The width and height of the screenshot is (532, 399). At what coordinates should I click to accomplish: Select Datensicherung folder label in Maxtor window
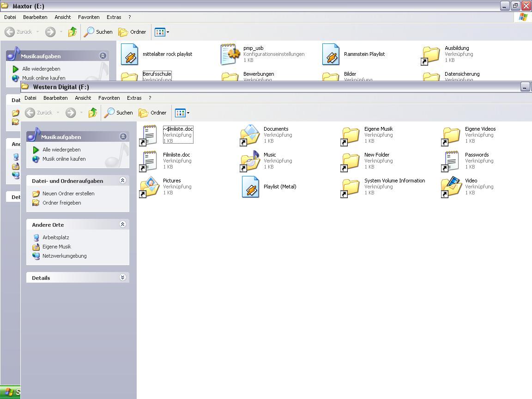coord(462,74)
